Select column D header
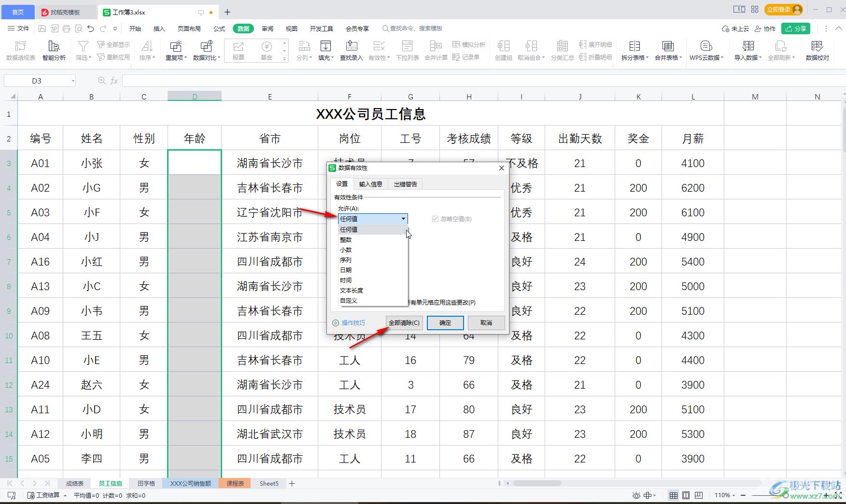Viewport: 846px width, 504px height. tap(195, 97)
